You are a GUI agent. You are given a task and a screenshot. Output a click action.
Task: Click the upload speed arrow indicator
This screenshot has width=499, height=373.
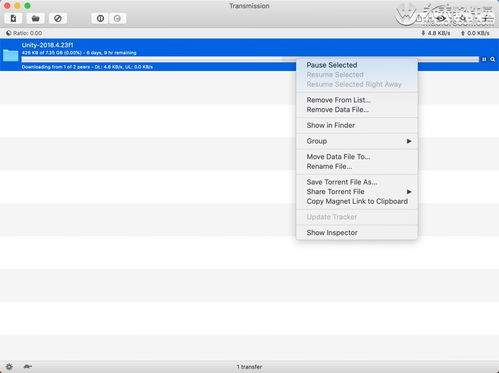(x=463, y=33)
